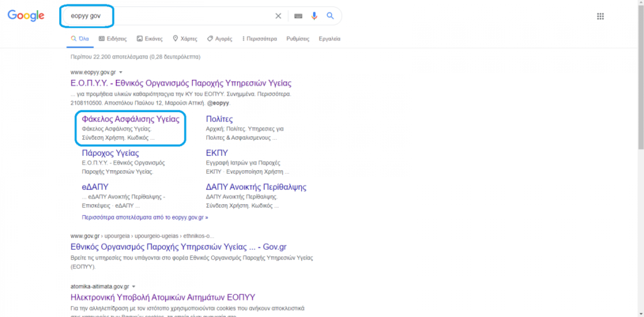
Task: Click the Google logo
Action: pyautogui.click(x=25, y=16)
